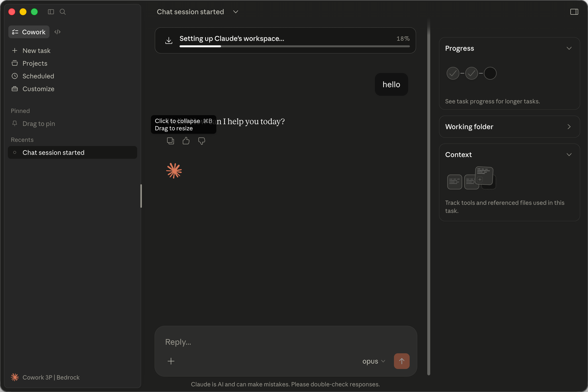Image resolution: width=588 pixels, height=392 pixels.
Task: Switch to the Code view icon
Action: 58,32
